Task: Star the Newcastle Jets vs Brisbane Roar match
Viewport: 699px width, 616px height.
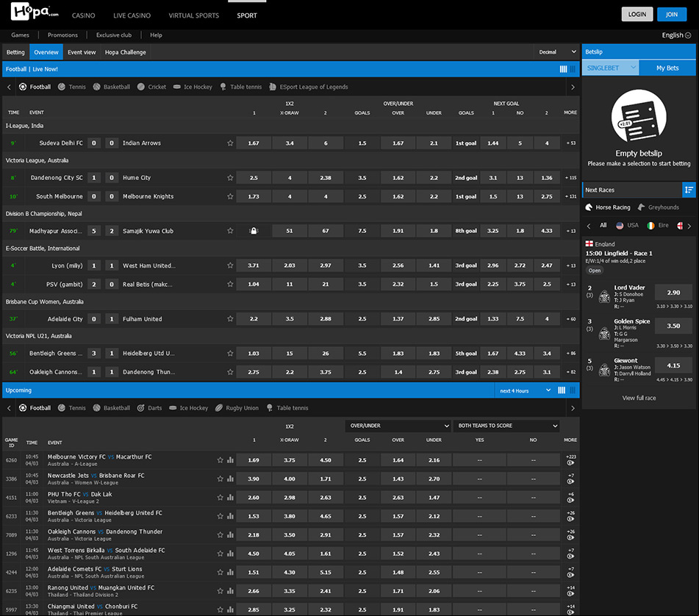Action: coord(221,479)
